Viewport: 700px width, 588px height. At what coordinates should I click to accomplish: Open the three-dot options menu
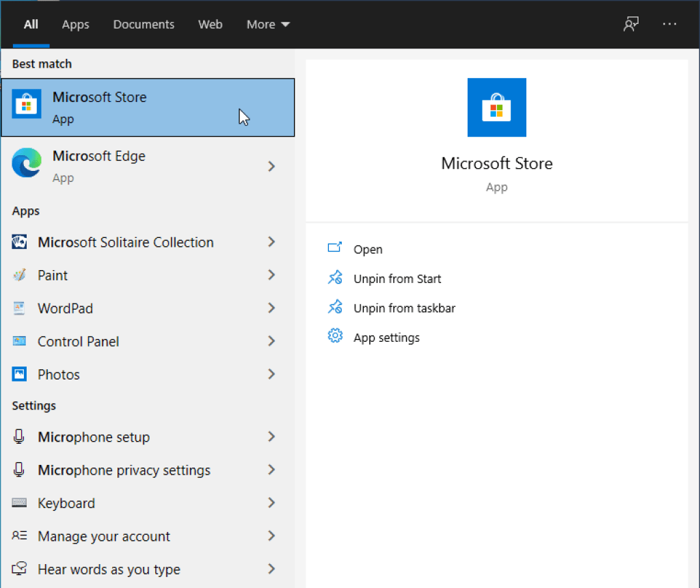[x=669, y=24]
